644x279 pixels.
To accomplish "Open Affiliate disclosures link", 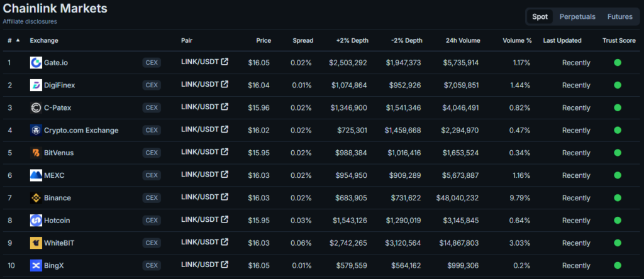I will click(x=30, y=21).
